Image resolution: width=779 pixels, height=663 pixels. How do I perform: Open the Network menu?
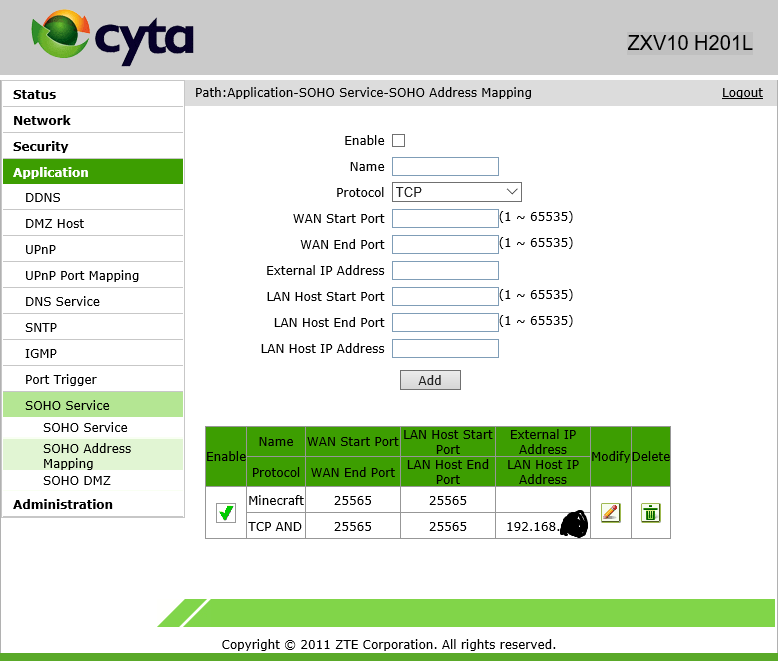coord(93,120)
